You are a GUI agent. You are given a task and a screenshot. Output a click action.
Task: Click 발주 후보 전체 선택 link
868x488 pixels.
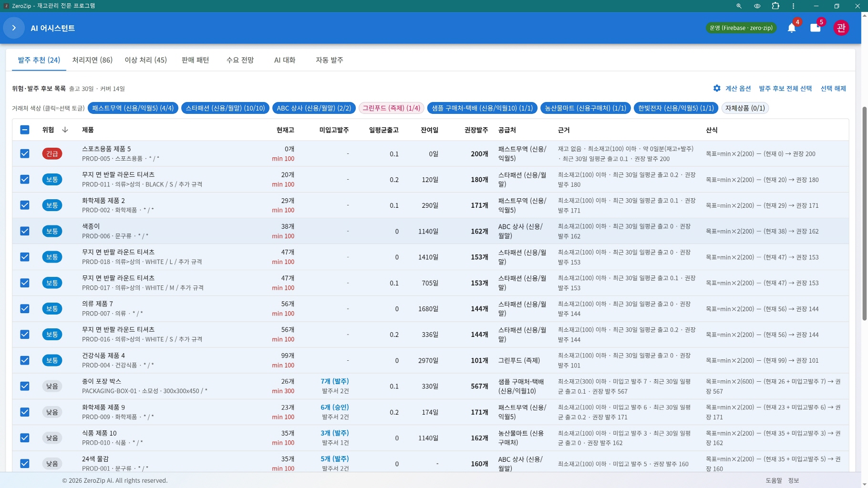(x=785, y=88)
